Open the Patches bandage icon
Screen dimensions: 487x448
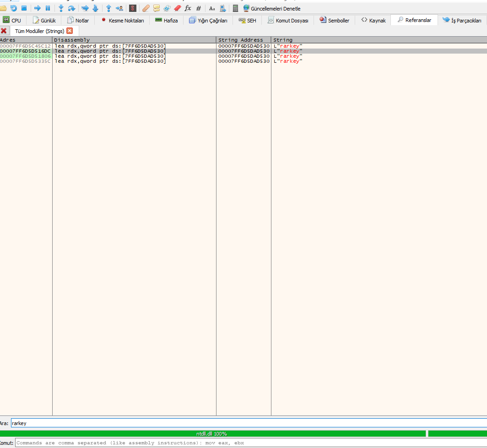[x=146, y=8]
